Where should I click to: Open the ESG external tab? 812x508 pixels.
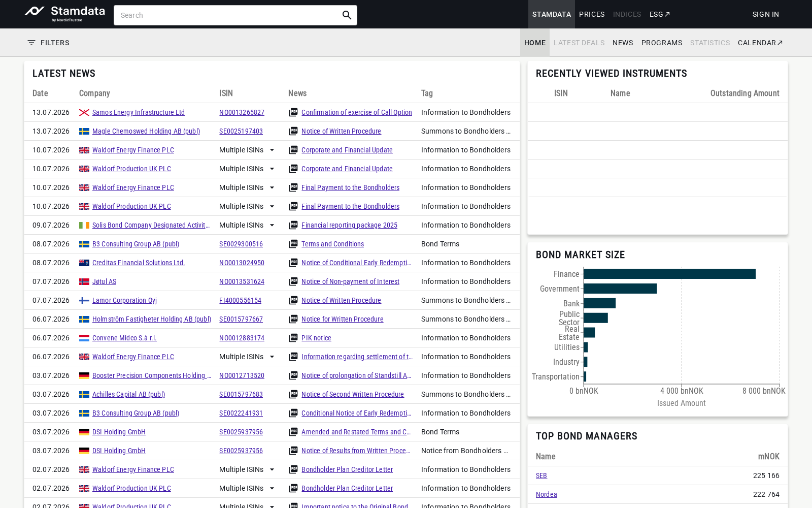tap(660, 14)
